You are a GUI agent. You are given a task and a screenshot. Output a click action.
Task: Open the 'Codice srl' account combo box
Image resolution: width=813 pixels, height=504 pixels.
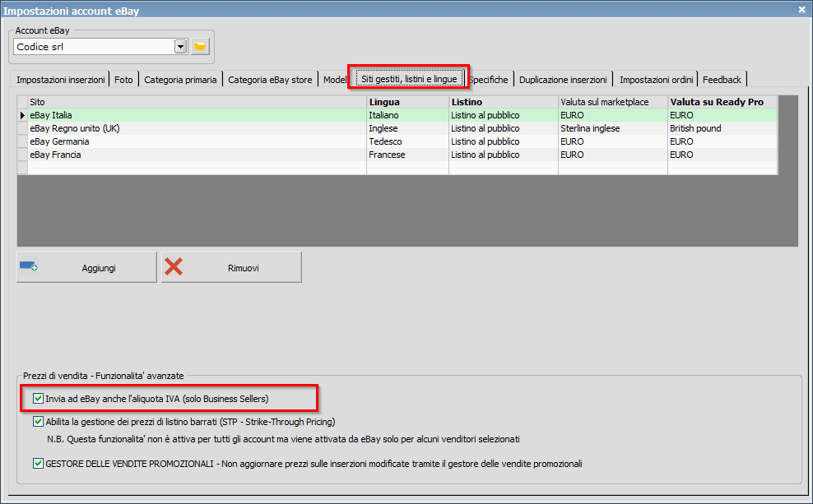(x=100, y=47)
